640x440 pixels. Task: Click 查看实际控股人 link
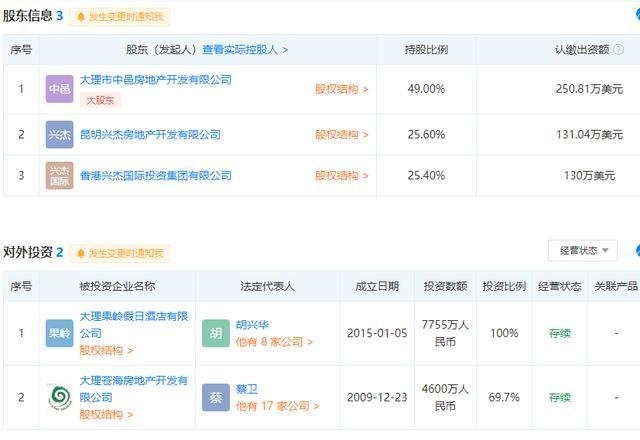245,49
